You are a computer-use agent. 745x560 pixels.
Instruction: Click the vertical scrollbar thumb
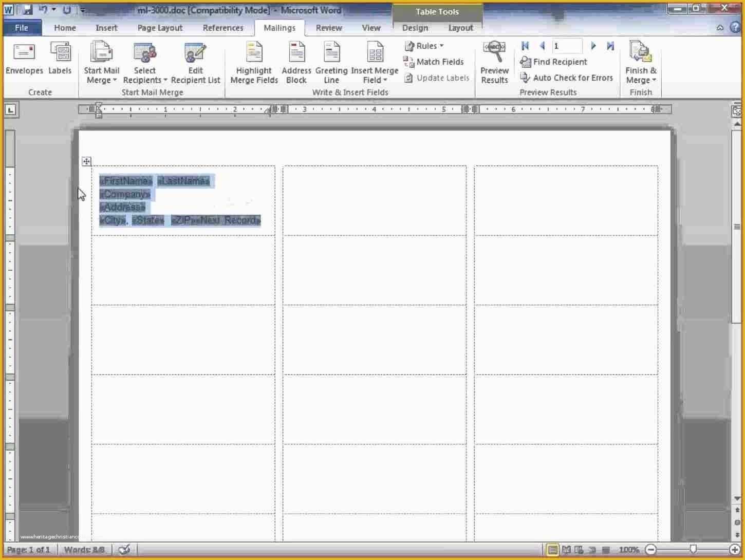pyautogui.click(x=736, y=227)
